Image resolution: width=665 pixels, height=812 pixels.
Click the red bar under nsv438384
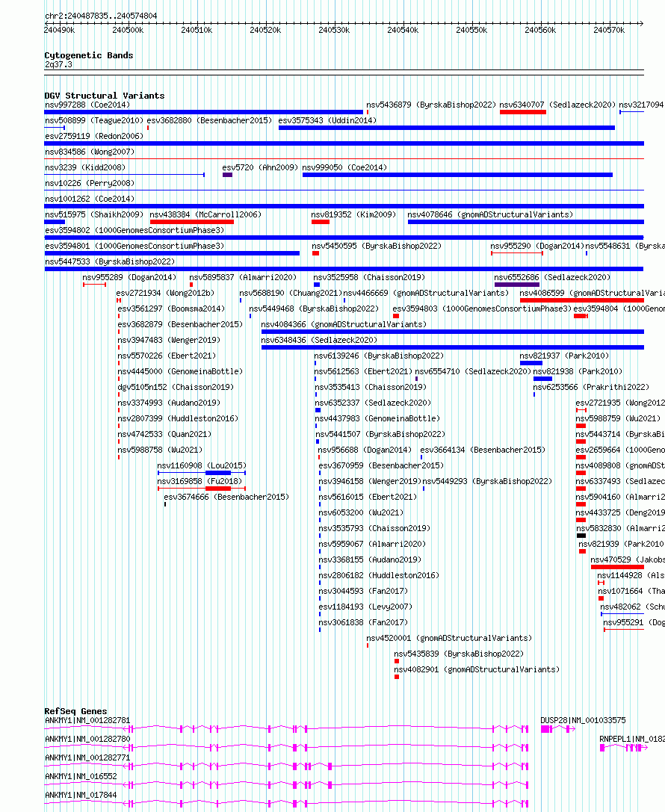(x=191, y=222)
